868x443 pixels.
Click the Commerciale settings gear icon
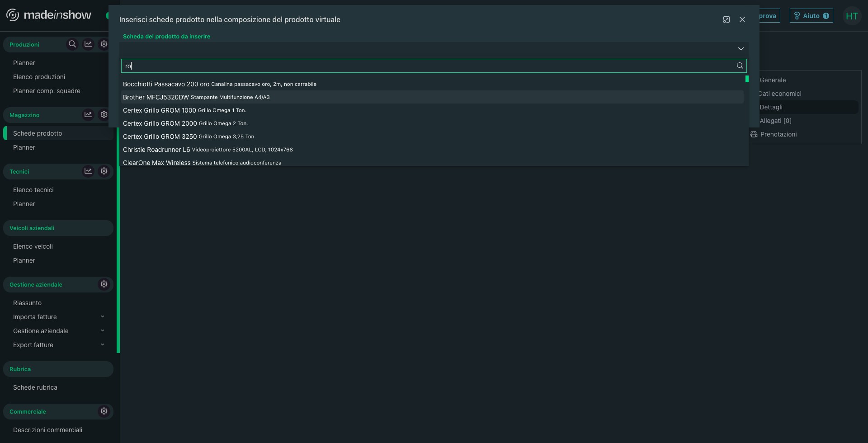coord(104,411)
